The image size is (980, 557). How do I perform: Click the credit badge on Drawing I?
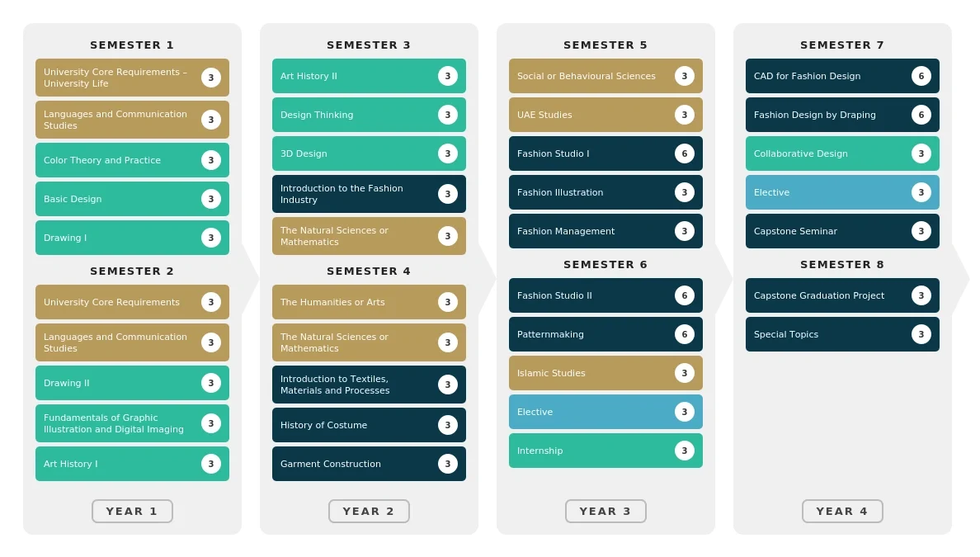tap(210, 238)
